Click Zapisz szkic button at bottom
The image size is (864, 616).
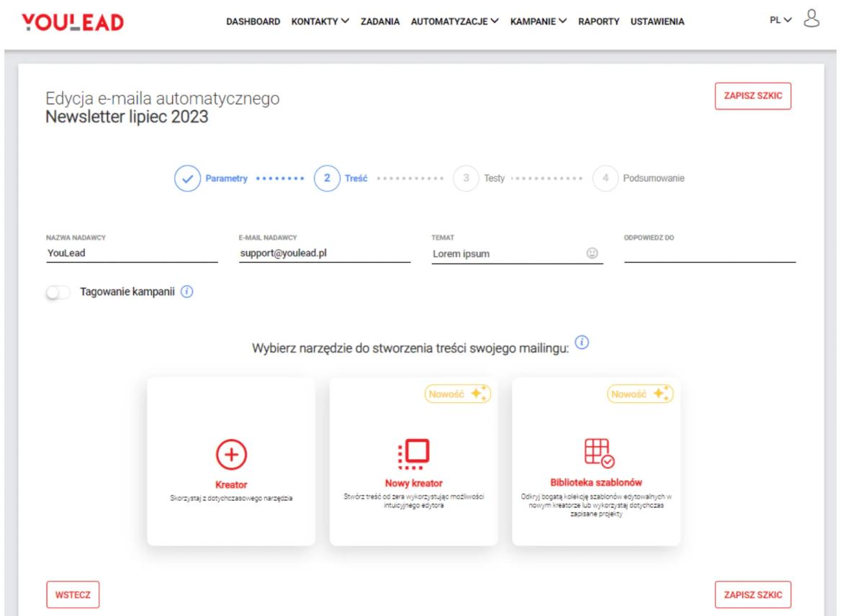tap(752, 594)
